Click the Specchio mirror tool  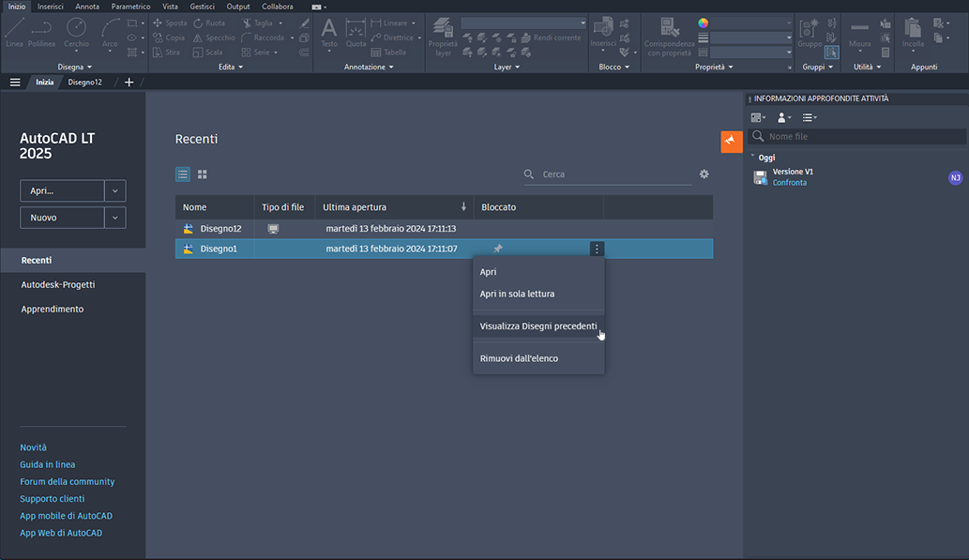[x=214, y=38]
